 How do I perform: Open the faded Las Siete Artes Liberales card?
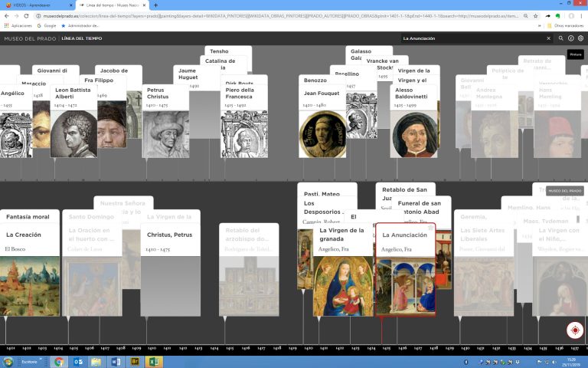tap(484, 270)
